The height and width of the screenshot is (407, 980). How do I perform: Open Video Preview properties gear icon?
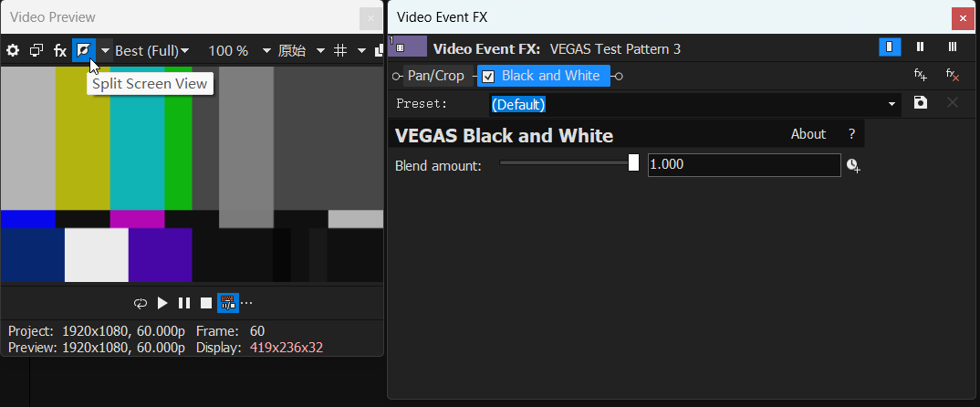click(x=13, y=50)
